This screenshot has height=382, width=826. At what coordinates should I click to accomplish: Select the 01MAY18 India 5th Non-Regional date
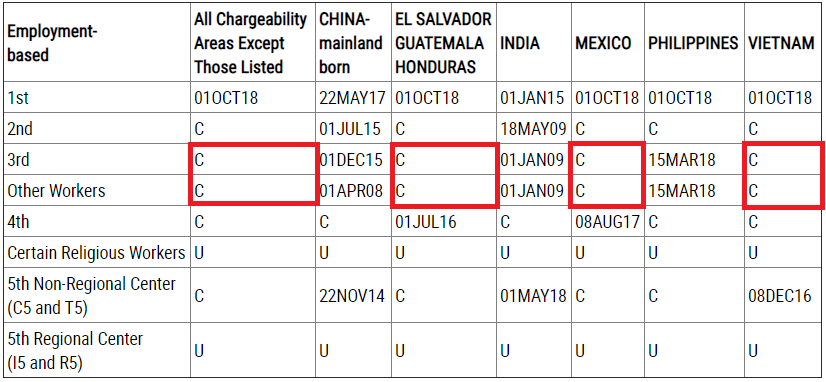click(533, 296)
